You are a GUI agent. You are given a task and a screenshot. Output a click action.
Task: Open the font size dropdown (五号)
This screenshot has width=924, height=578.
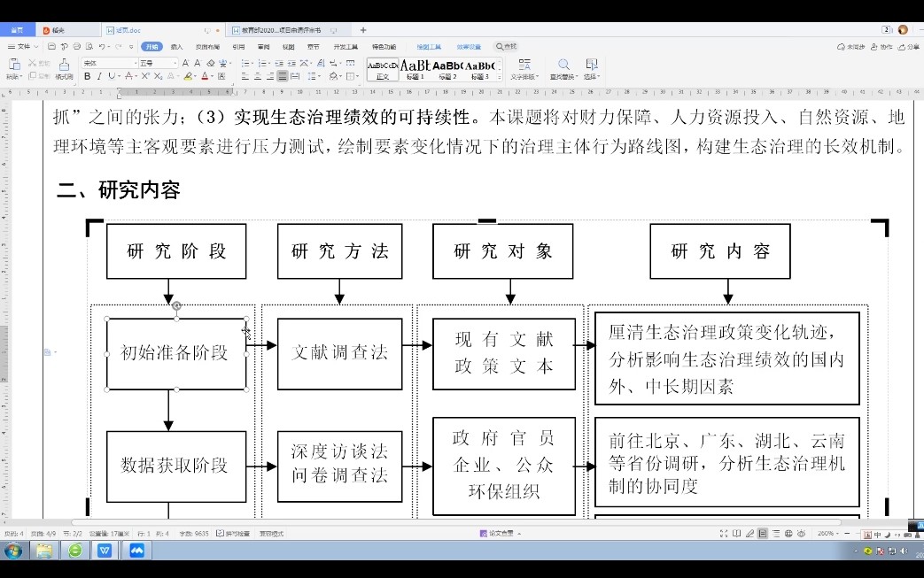point(158,63)
